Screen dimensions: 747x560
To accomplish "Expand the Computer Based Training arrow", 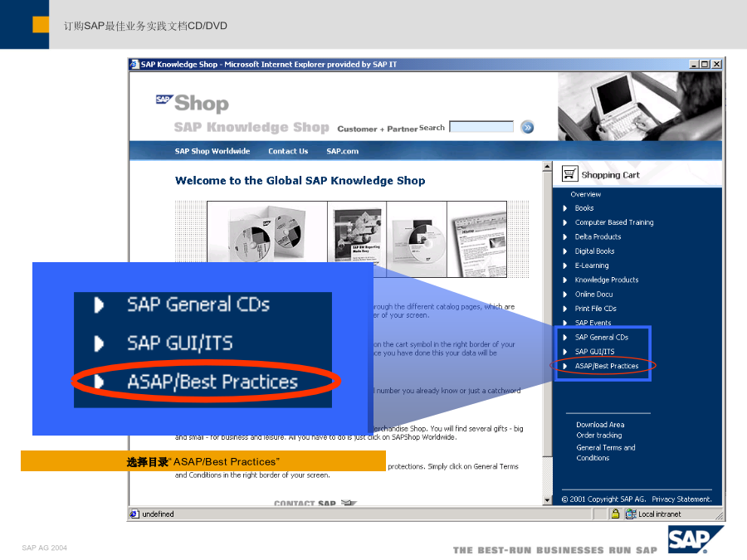I will [x=565, y=222].
